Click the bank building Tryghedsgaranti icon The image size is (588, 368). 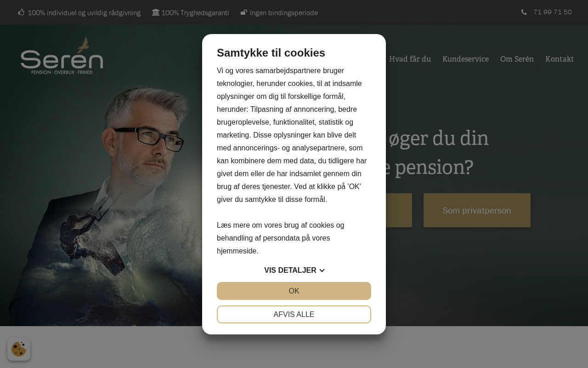point(156,12)
